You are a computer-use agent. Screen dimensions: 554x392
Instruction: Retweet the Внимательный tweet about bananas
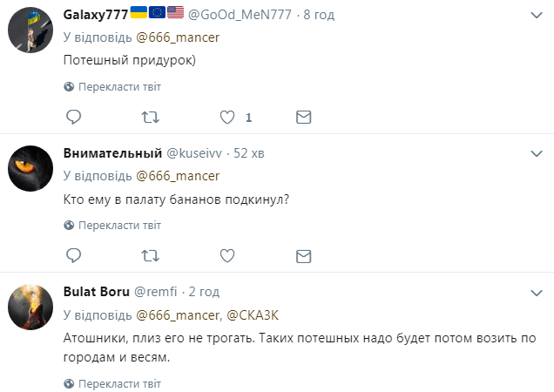point(150,255)
